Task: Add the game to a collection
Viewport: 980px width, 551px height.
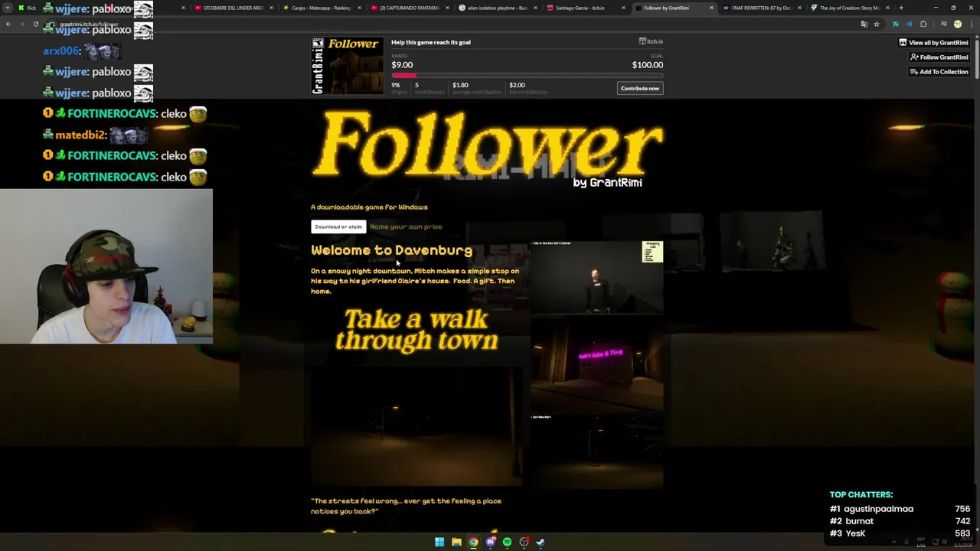Action: pos(939,72)
